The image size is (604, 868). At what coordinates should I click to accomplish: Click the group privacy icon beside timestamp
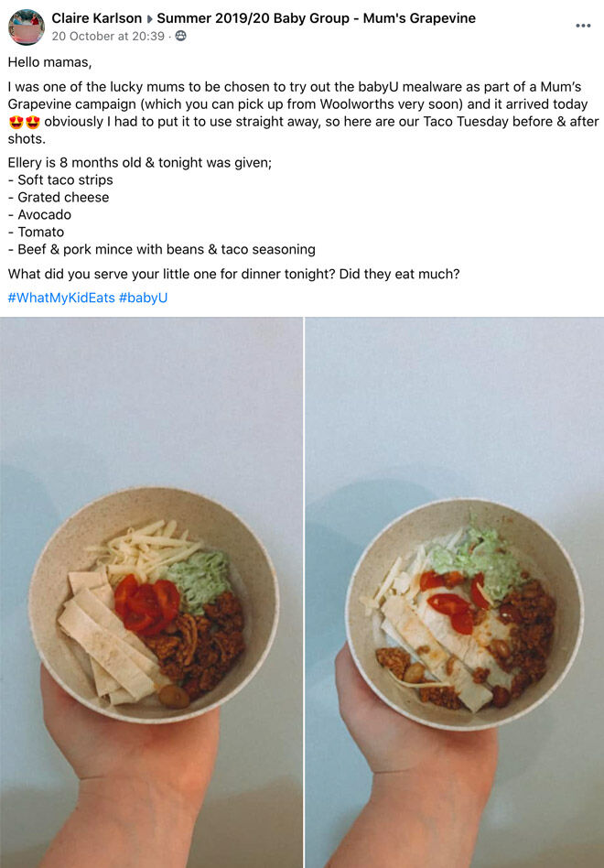[180, 37]
